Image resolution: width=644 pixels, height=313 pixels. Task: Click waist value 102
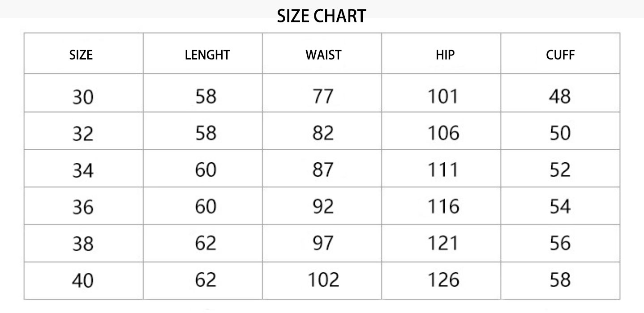click(323, 280)
